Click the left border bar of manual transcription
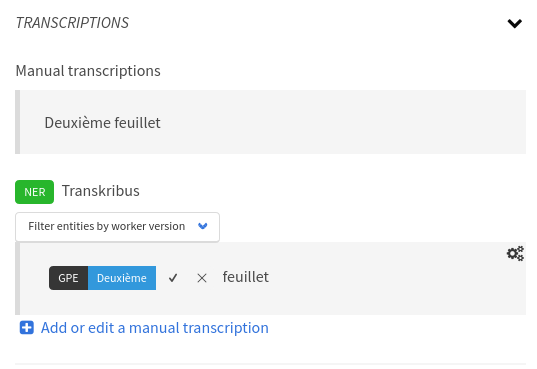Viewport: 537px width, 369px height. (17, 122)
